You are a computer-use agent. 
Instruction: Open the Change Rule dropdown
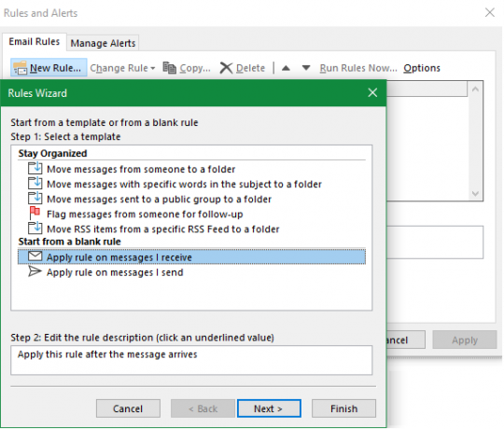click(122, 68)
